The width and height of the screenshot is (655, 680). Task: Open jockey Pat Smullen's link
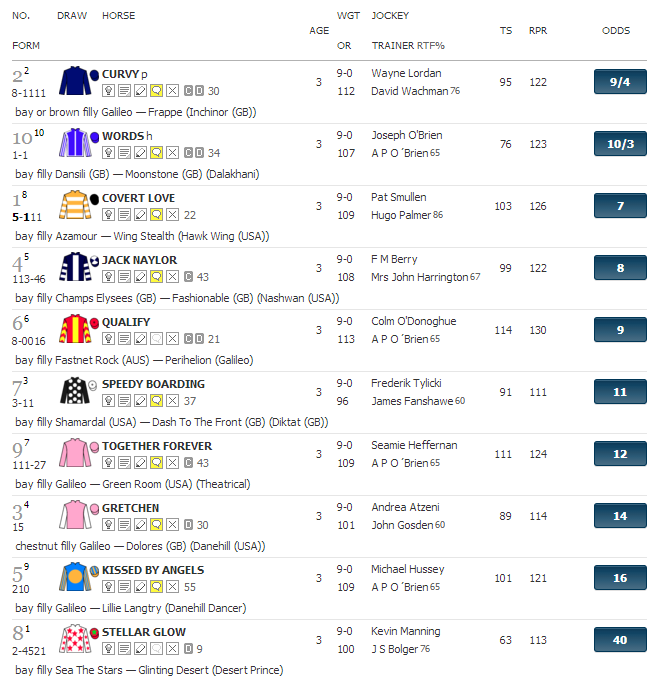tap(399, 197)
